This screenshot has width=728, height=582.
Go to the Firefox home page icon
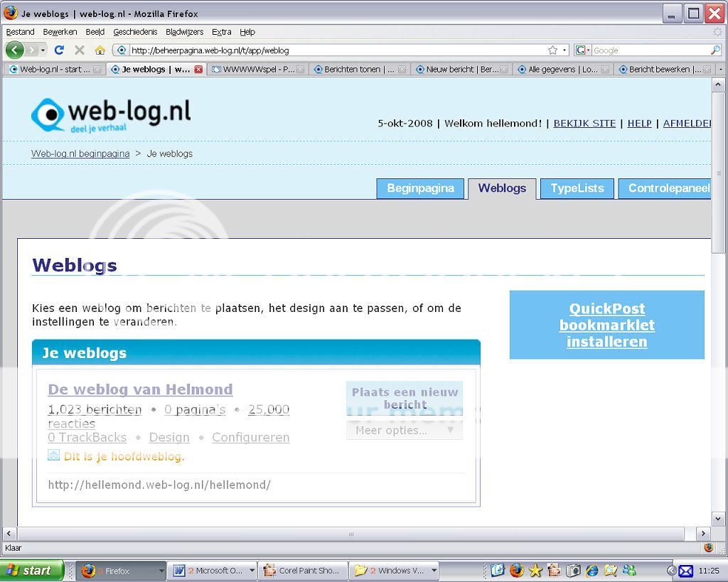[100, 50]
